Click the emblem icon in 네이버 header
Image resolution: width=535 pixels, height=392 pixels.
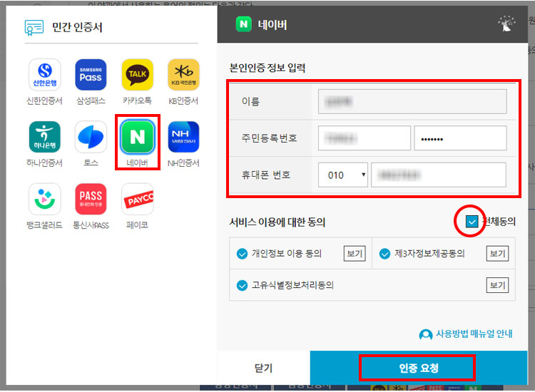506,24
